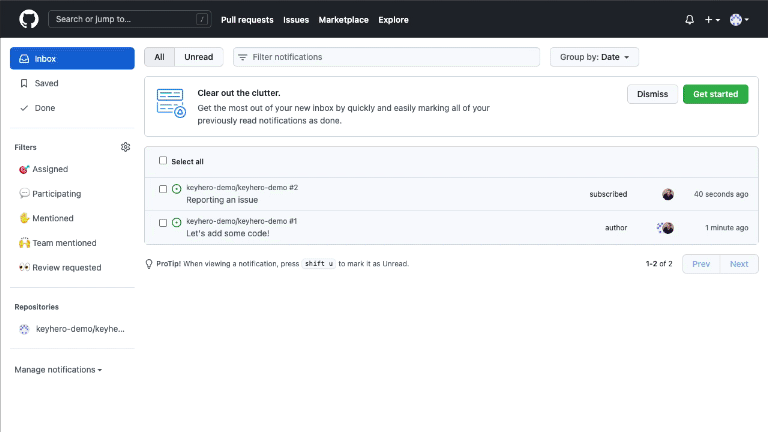Image resolution: width=768 pixels, height=432 pixels.
Task: Switch to the All tab
Action: click(x=159, y=57)
